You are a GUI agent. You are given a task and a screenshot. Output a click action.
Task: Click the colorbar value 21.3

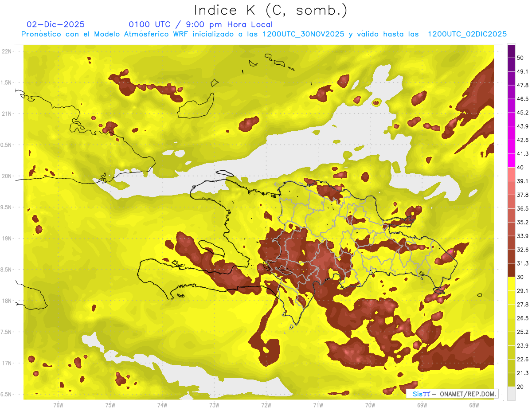523,373
